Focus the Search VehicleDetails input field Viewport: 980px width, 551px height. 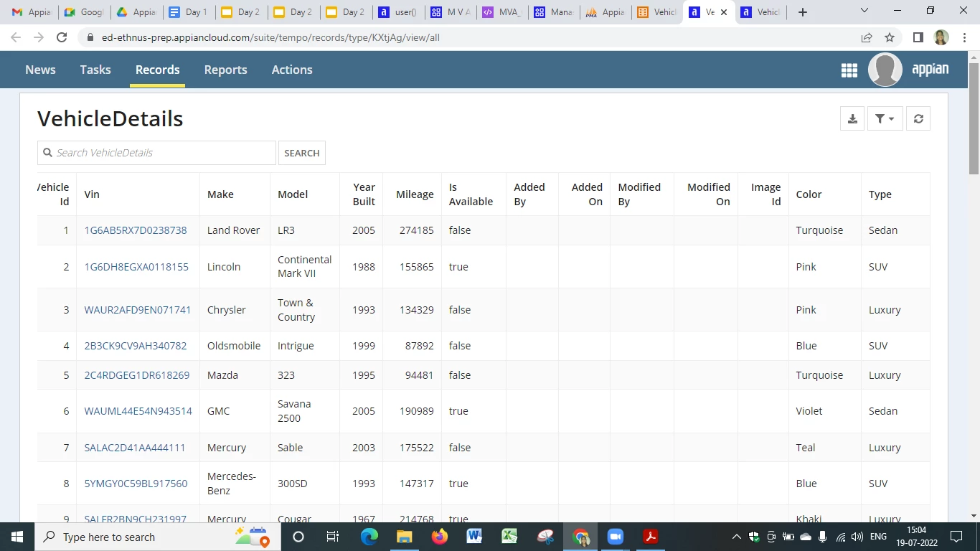click(x=156, y=153)
